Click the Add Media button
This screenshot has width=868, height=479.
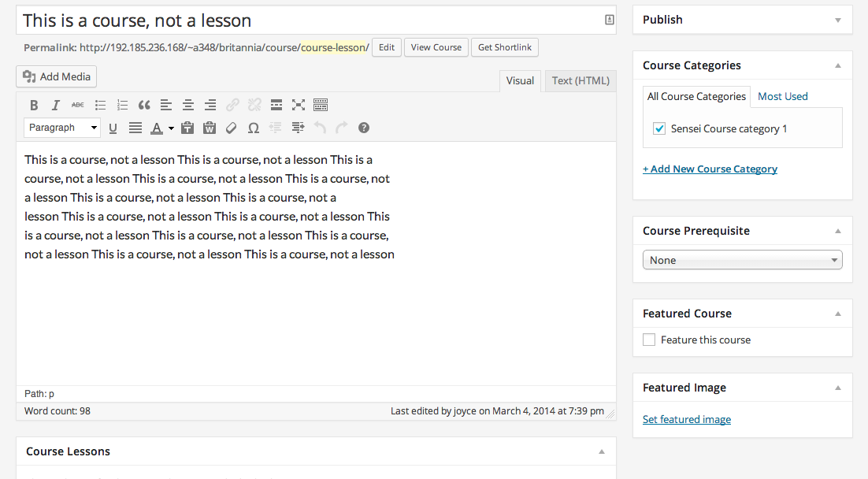coord(57,76)
